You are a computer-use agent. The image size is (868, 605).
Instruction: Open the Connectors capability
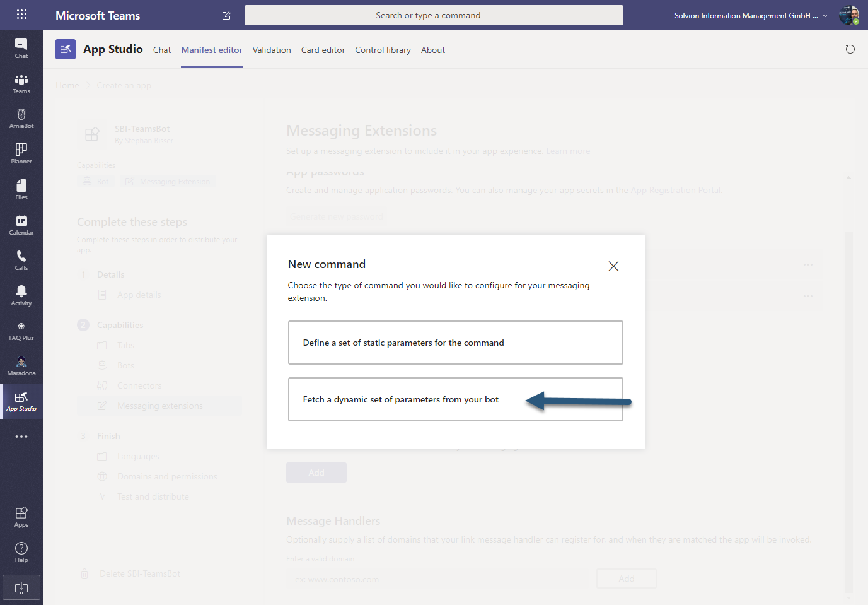pos(139,385)
